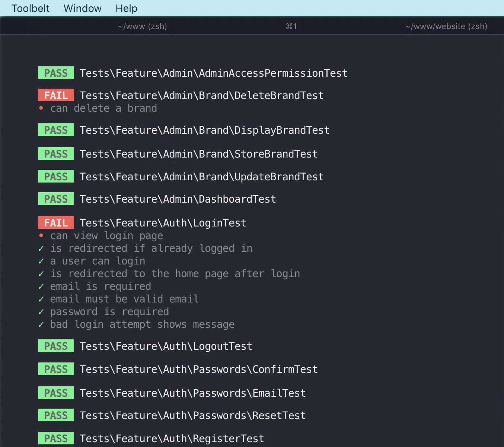
Task: Open the Window menu
Action: pos(83,8)
